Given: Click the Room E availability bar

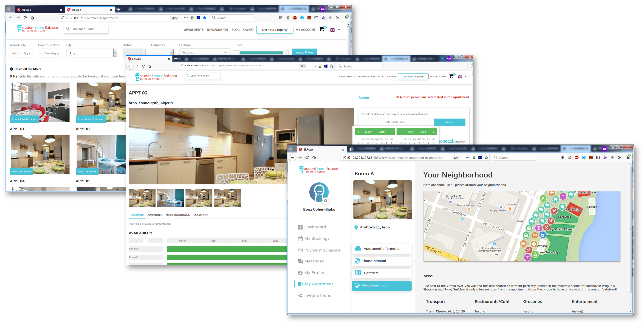Looking at the screenshot, I should click(227, 249).
